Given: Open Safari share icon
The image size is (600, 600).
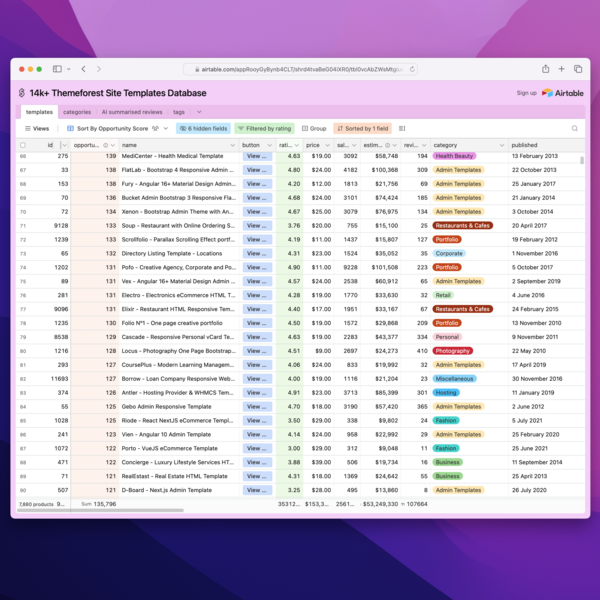Looking at the screenshot, I should (x=546, y=69).
